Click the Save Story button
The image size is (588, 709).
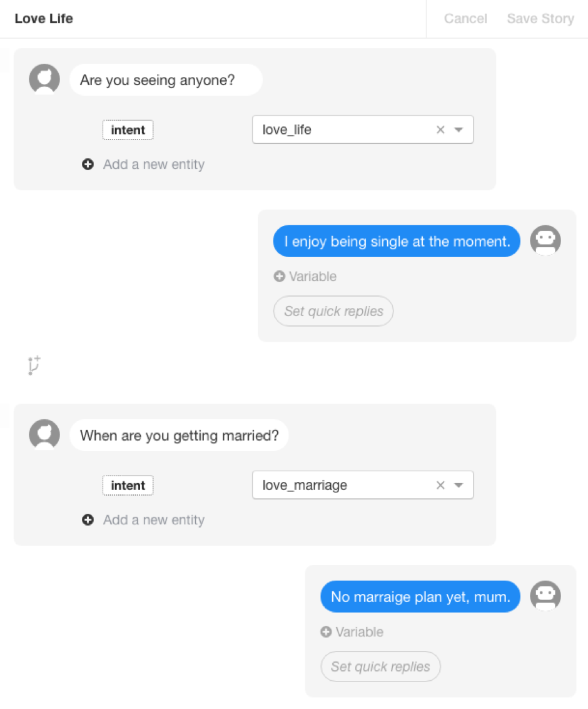pos(540,19)
